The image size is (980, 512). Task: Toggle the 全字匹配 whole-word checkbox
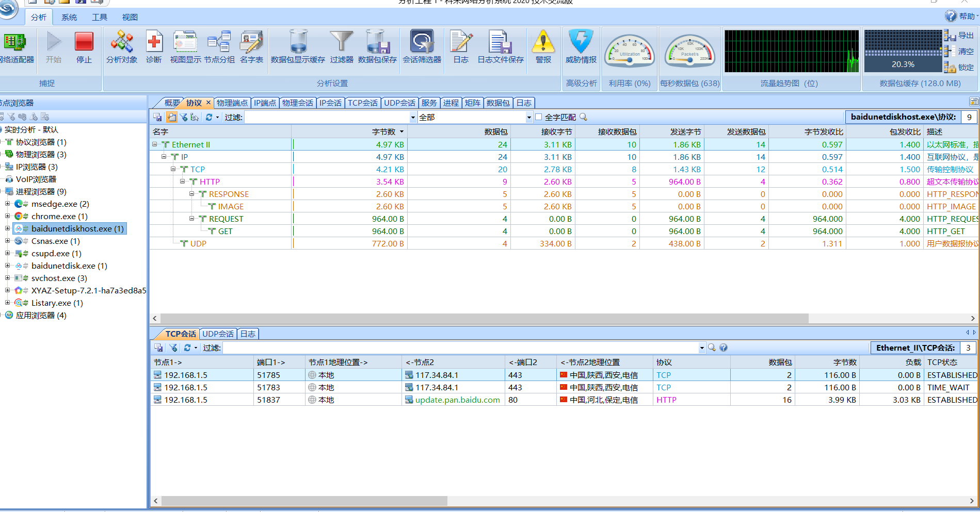click(538, 117)
